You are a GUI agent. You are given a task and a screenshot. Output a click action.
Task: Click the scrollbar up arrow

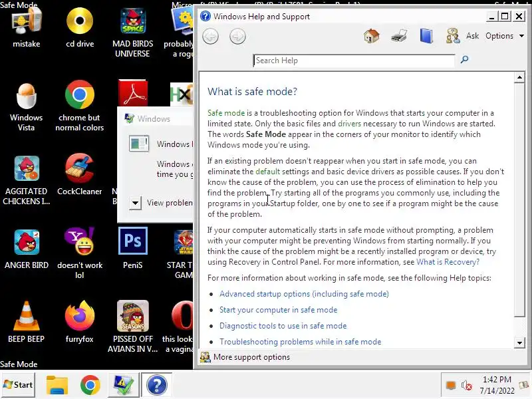click(519, 77)
